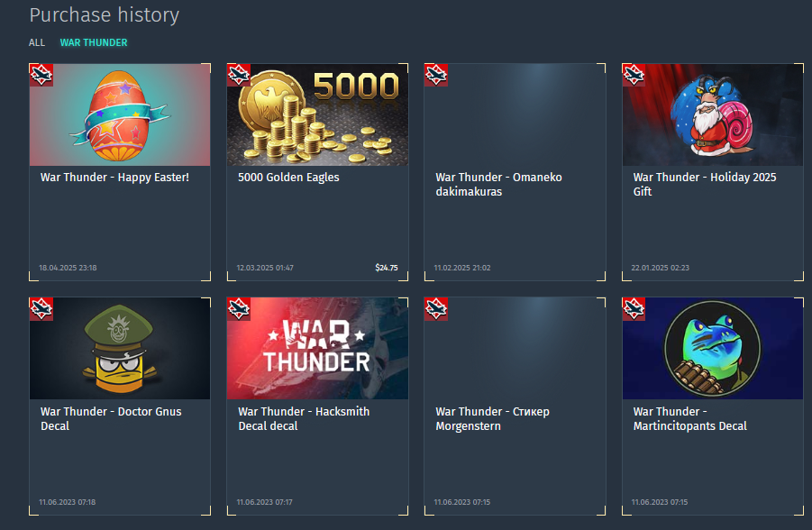Open the Santa snail Holiday Gift image
The height and width of the screenshot is (530, 812).
pyautogui.click(x=713, y=114)
